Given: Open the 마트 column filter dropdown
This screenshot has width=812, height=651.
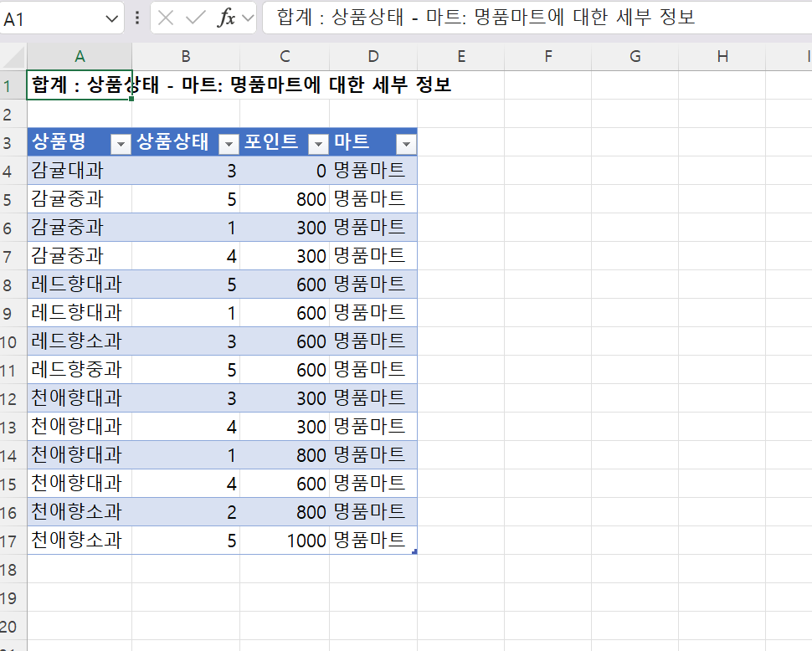Looking at the screenshot, I should point(406,145).
